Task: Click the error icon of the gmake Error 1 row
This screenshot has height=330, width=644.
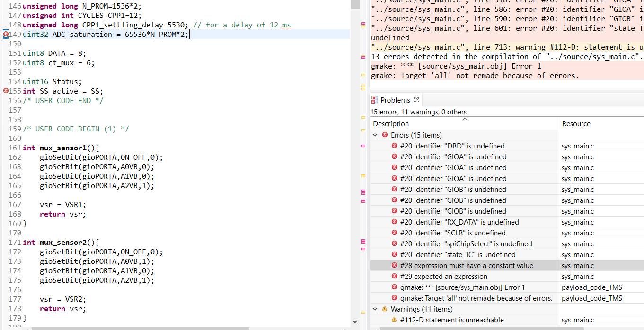Action: [x=394, y=287]
